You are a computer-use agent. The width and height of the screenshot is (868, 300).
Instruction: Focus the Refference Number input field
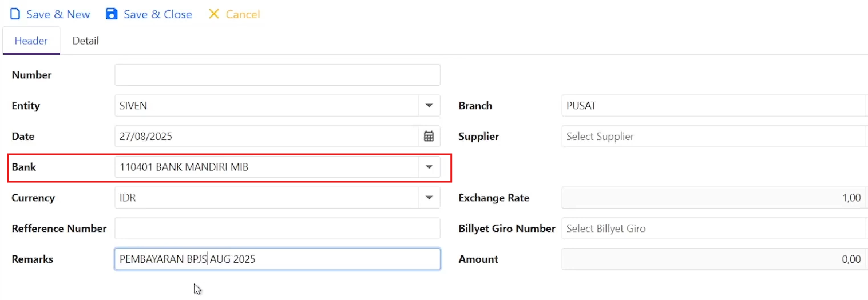278,228
